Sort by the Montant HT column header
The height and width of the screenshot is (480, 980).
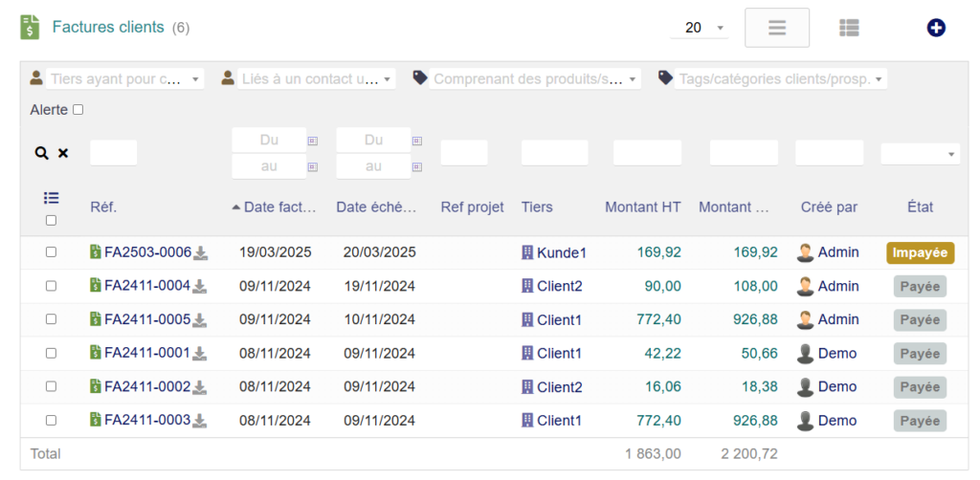point(642,207)
